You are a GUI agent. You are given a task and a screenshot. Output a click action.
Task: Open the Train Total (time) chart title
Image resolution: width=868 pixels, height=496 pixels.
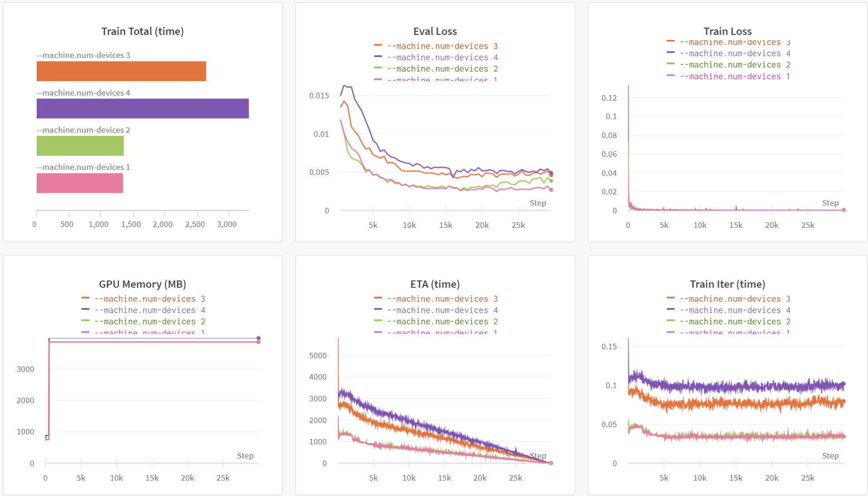coord(142,31)
